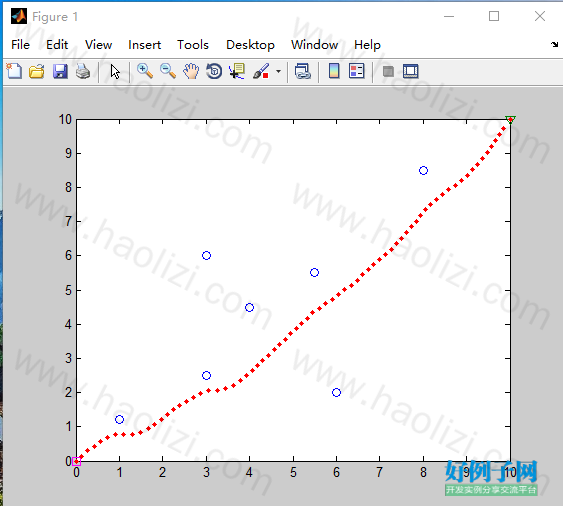Print the figure using the printer icon
This screenshot has height=506, width=563.
(83, 71)
